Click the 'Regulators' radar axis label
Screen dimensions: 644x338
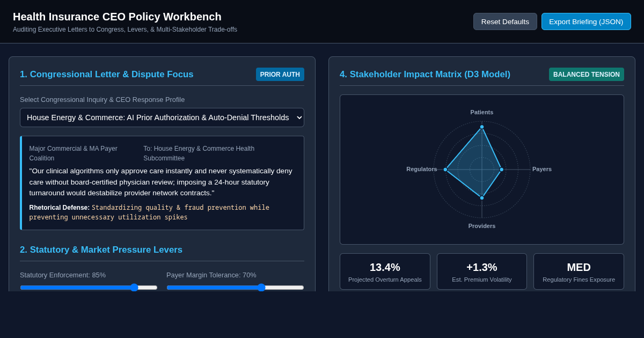pyautogui.click(x=422, y=169)
